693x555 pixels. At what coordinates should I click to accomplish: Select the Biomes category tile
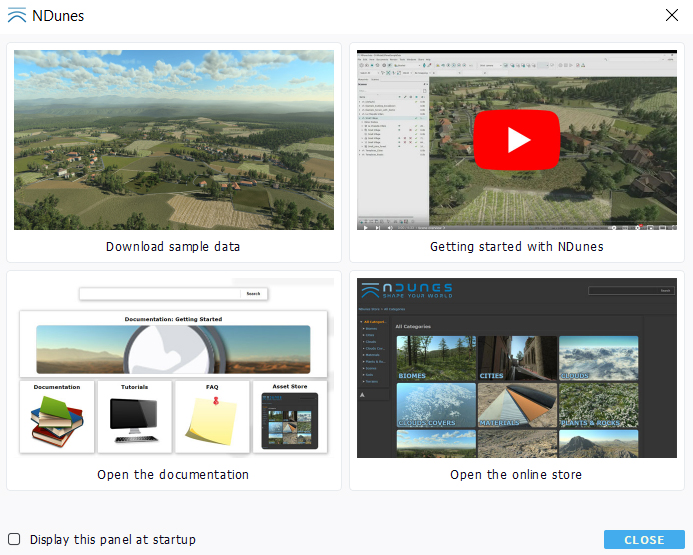[435, 358]
